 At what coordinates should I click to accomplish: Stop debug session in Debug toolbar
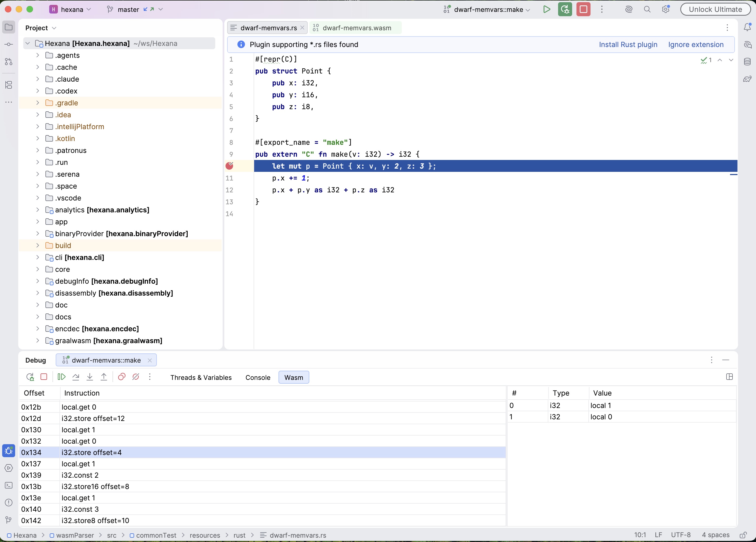(44, 377)
